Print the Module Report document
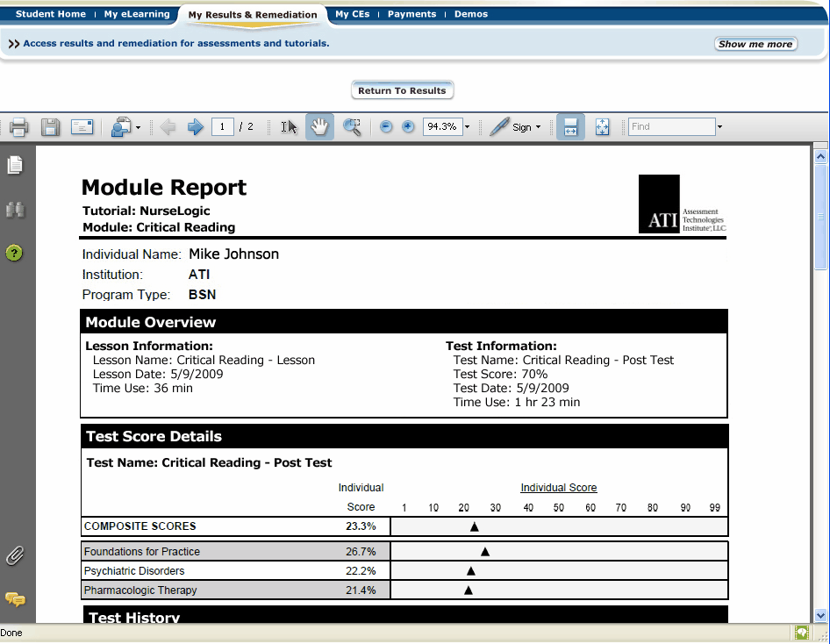The image size is (830, 644). tap(18, 126)
